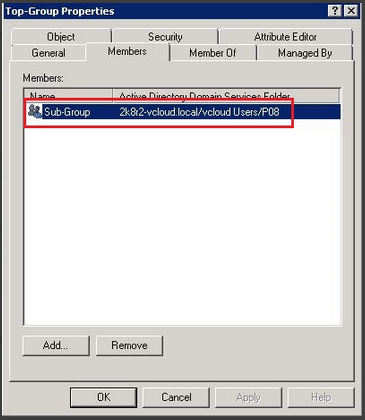Click the Add... button
Viewport: 365px width, 420px height.
point(56,345)
